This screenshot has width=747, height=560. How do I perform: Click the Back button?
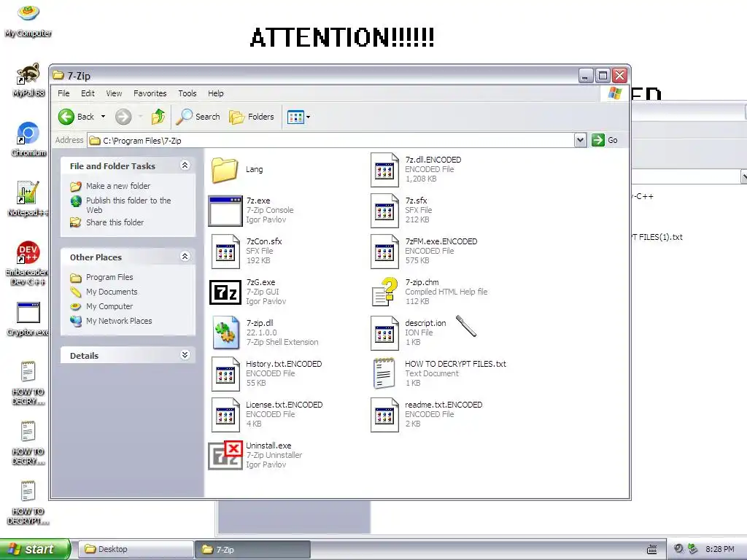pos(76,117)
